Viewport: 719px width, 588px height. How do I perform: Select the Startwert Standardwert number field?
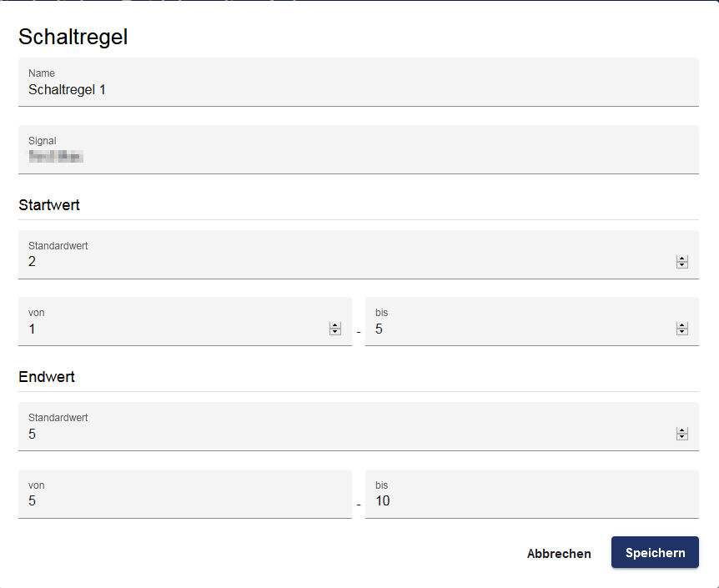tap(359, 254)
